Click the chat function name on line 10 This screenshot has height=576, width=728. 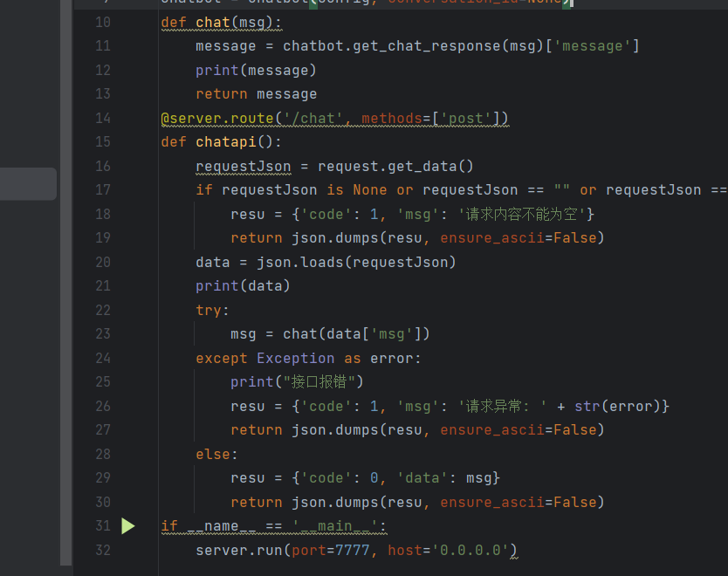tap(211, 22)
